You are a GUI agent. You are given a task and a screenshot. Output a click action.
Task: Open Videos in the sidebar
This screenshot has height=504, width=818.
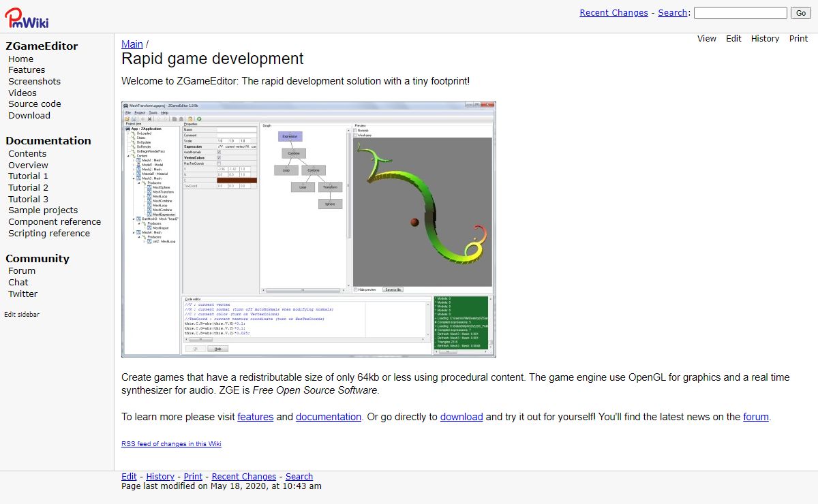tap(22, 93)
